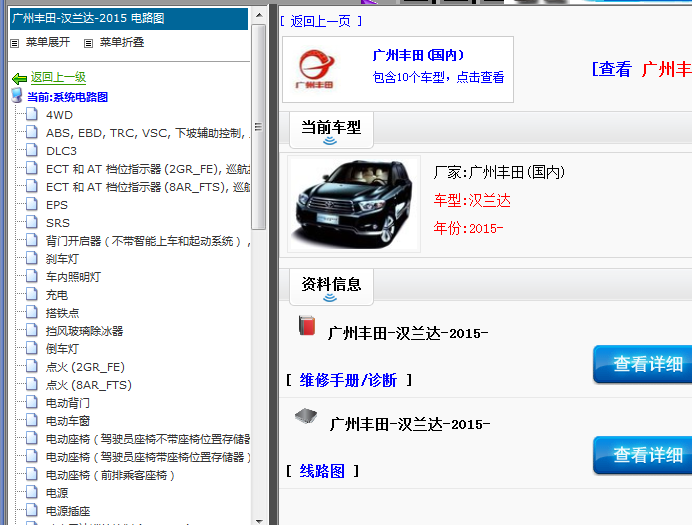Click the 年份:2015- text
Image resolution: width=692 pixels, height=525 pixels.
point(468,229)
